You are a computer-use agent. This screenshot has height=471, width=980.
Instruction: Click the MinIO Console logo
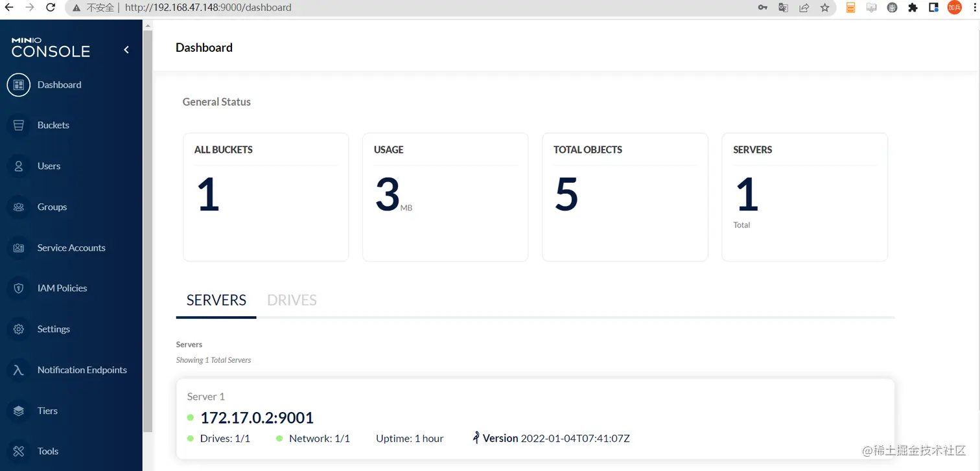point(51,48)
